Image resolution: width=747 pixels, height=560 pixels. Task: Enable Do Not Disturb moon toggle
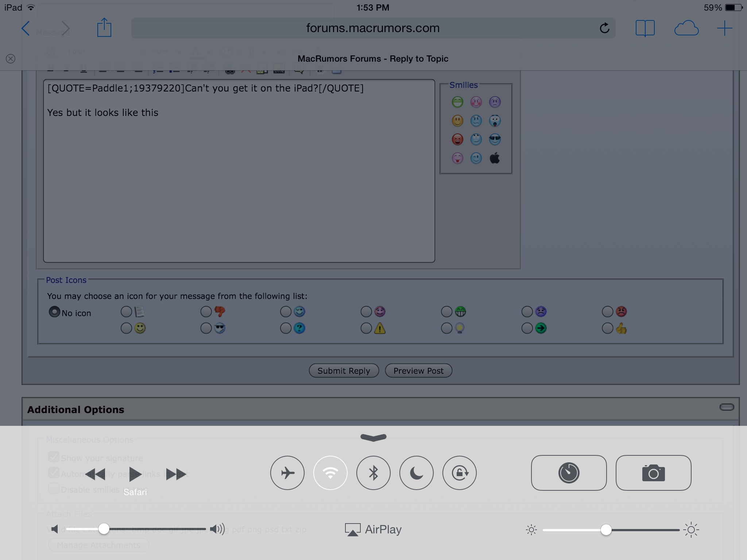(x=417, y=473)
